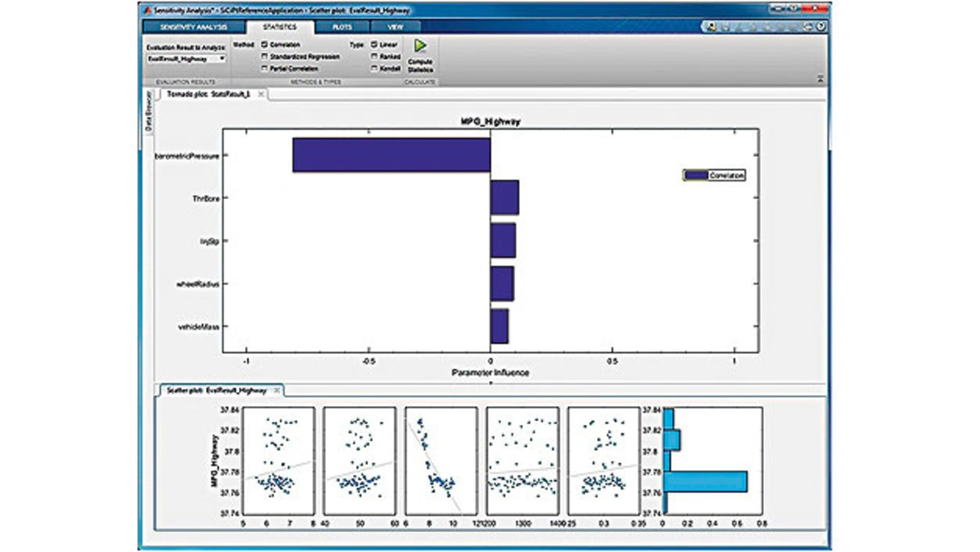Enable the Standardized Regression checkbox
This screenshot has height=552, width=980.
coord(264,57)
